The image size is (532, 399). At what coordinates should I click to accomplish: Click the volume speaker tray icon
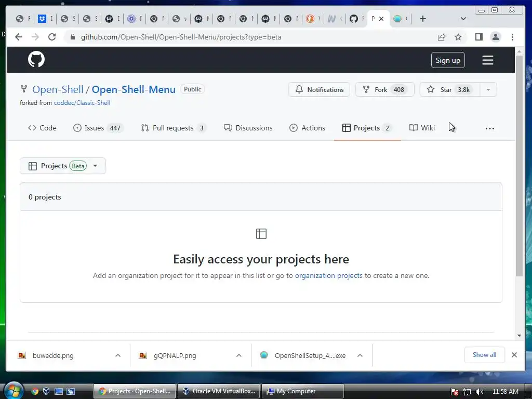[479, 392]
